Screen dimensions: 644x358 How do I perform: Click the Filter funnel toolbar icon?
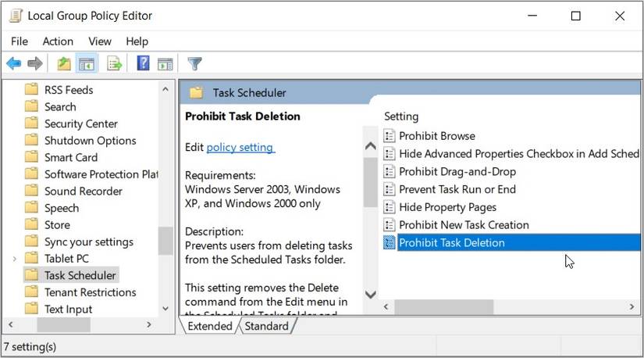tap(194, 64)
